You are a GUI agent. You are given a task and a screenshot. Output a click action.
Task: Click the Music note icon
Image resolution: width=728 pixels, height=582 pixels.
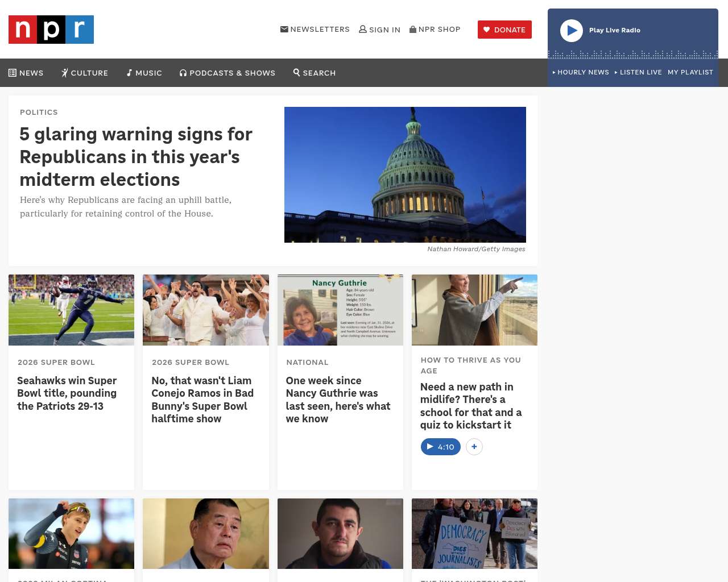(x=130, y=73)
